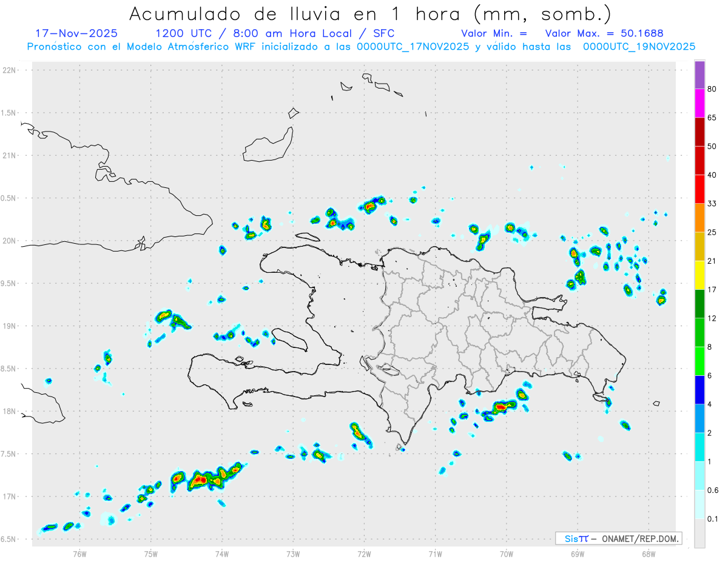Pick the bright green swatch between labels 6 and 8
728x562 pixels.
point(699,361)
